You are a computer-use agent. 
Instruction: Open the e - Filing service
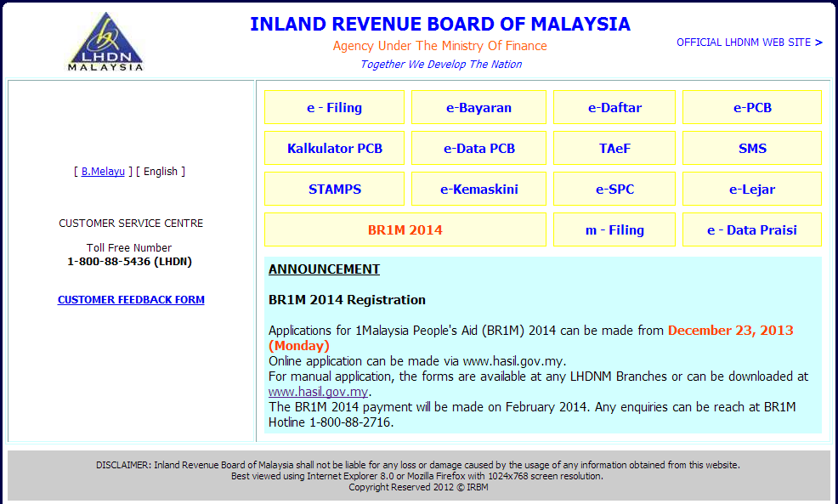[x=335, y=107]
